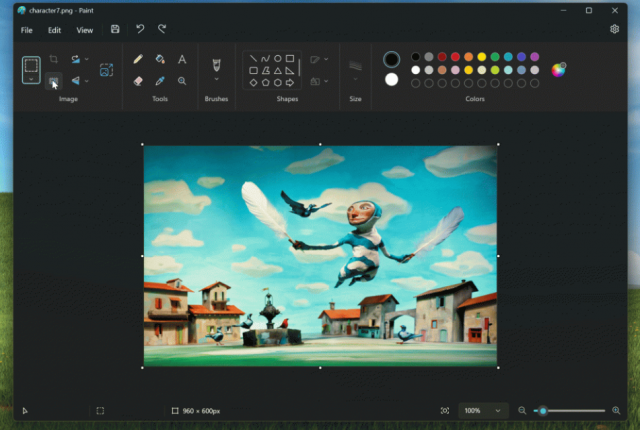Image resolution: width=640 pixels, height=430 pixels.
Task: Click the canvas image of flying character
Action: (320, 256)
